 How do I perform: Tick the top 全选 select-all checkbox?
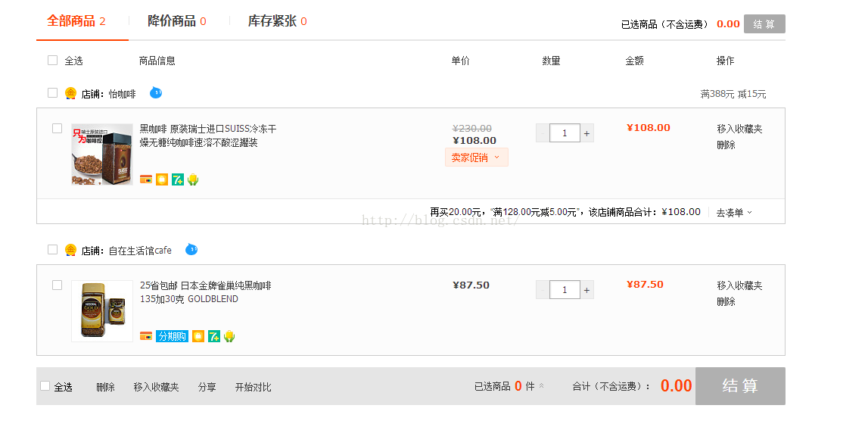pos(53,61)
